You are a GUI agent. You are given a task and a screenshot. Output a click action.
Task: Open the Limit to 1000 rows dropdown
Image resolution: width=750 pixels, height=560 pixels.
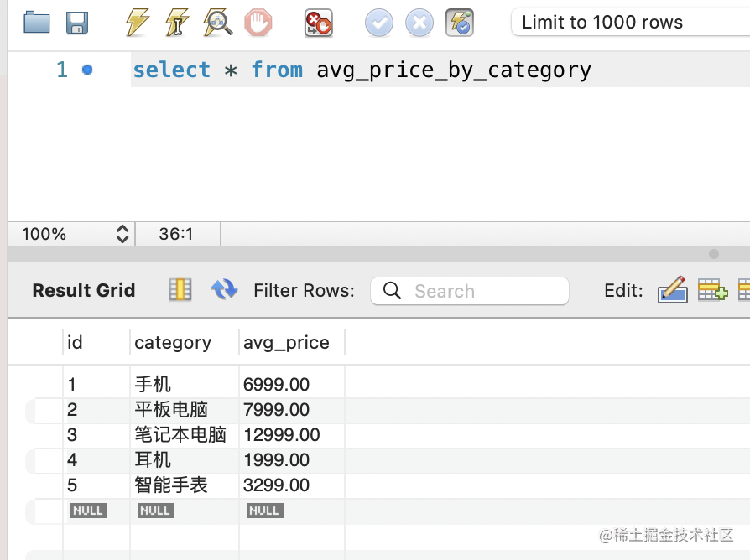629,23
